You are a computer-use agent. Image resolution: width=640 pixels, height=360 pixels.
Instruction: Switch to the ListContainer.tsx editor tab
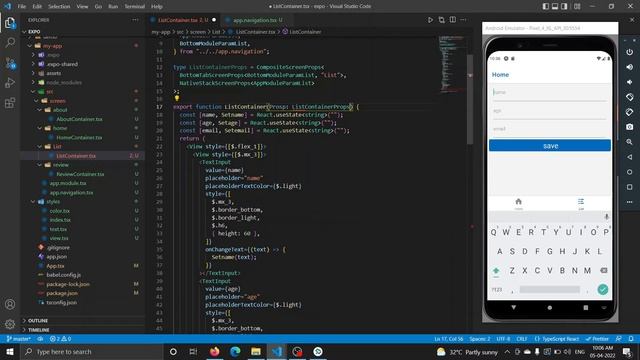[183, 20]
